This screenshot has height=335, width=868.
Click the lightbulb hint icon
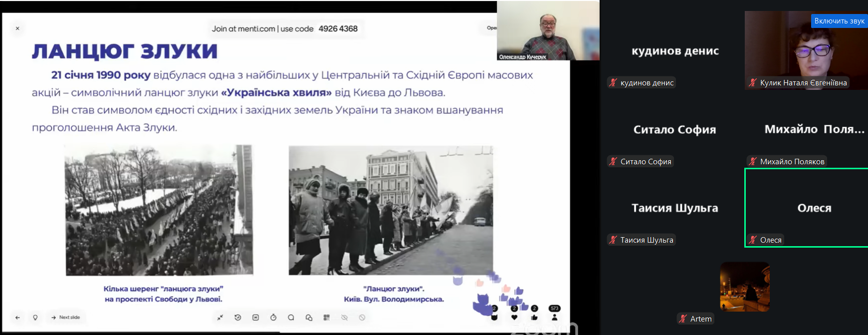[x=35, y=318]
